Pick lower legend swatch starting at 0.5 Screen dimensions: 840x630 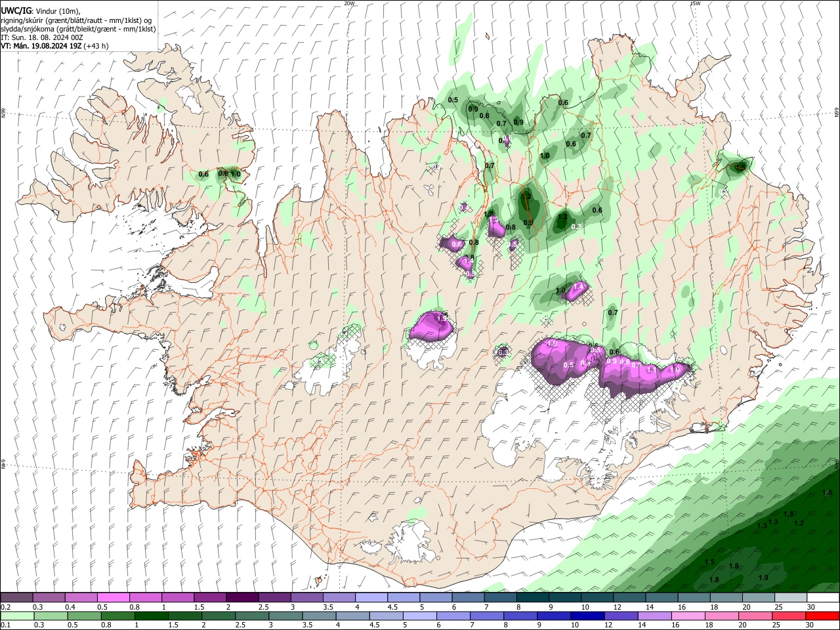pos(84,616)
